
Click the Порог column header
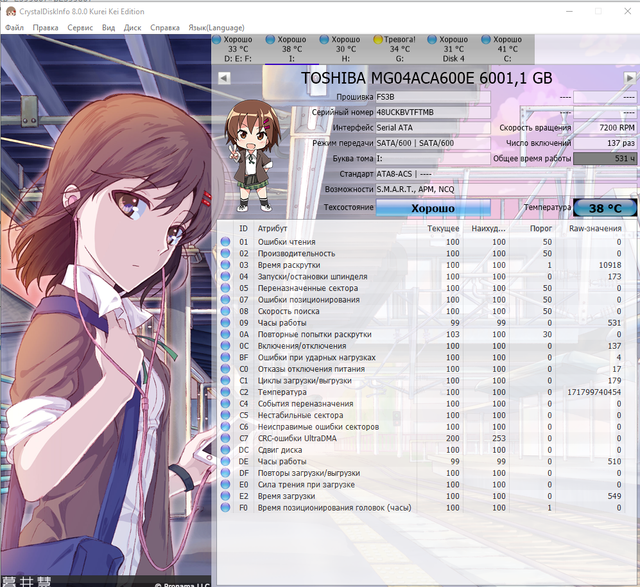click(541, 229)
